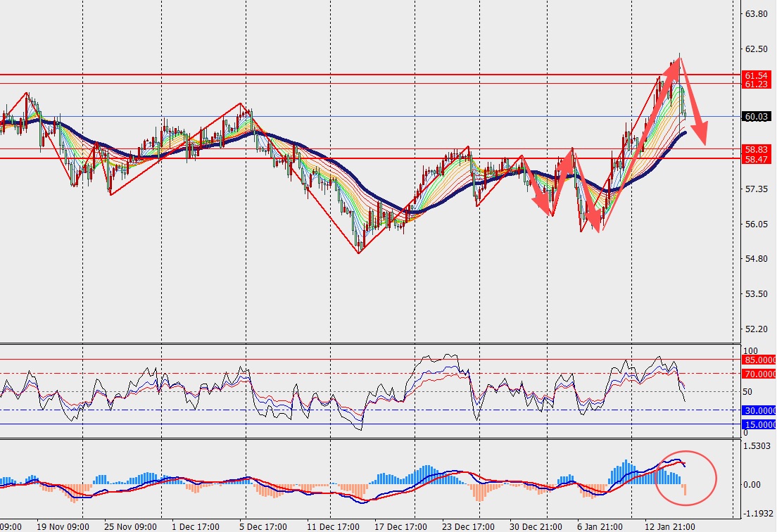777x532 pixels.
Task: Click the 63.80 price on the axis
Action: coord(756,14)
